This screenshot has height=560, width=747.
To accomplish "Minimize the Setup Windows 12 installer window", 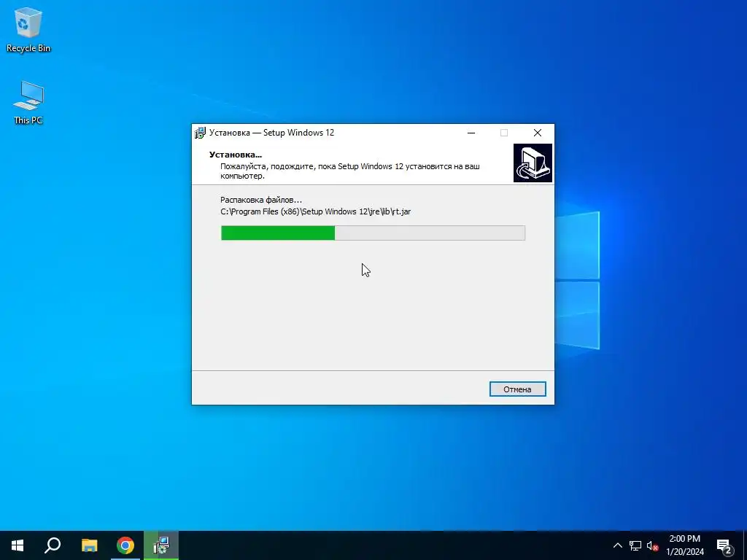I will (471, 133).
